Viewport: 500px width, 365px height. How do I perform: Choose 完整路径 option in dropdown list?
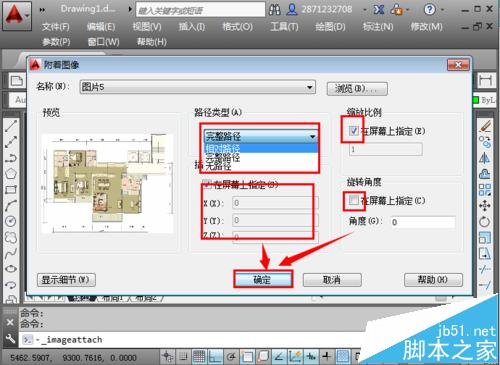pos(260,157)
